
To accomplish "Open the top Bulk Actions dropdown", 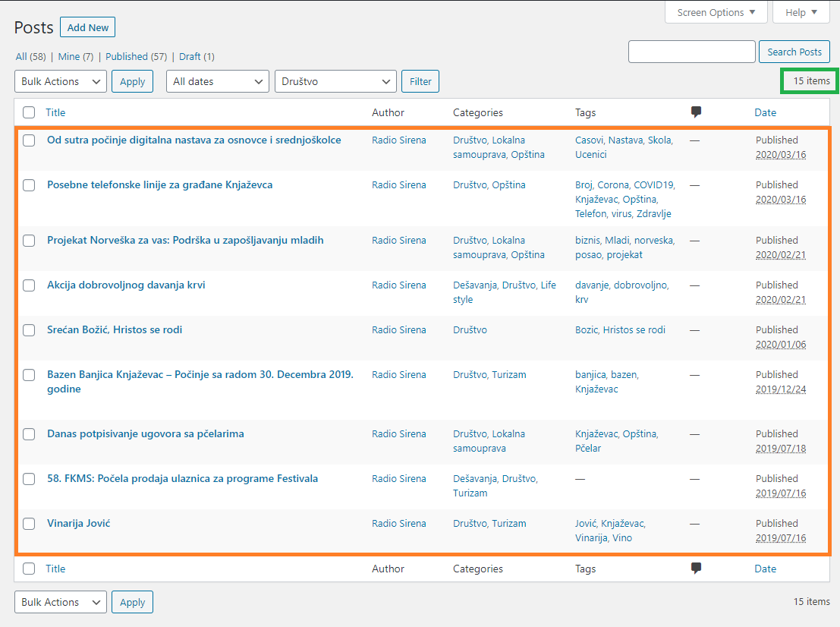I will coord(61,81).
